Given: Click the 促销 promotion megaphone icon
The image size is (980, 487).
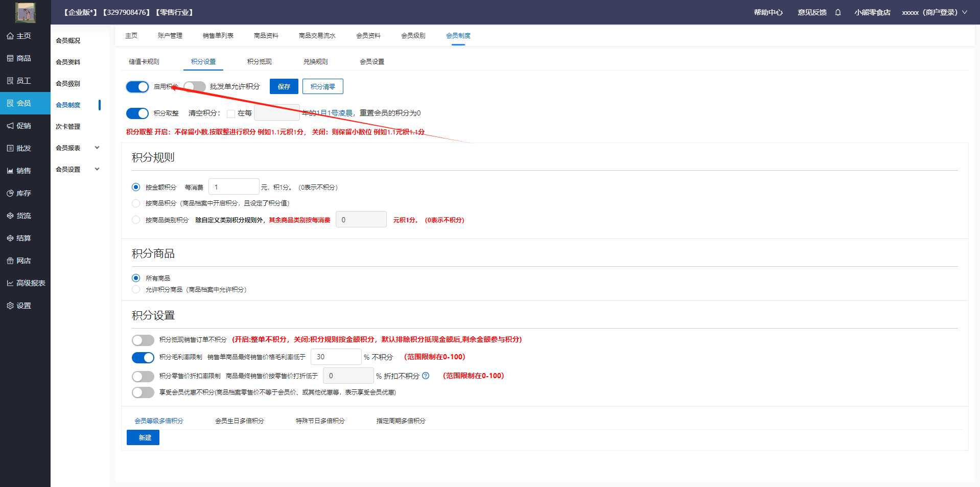Looking at the screenshot, I should click(x=10, y=126).
